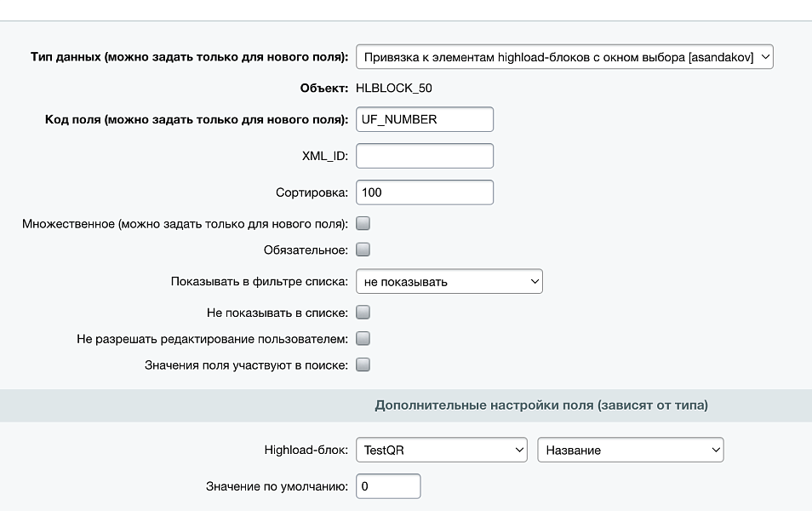Open the Тип данных selection dropdown

566,56
